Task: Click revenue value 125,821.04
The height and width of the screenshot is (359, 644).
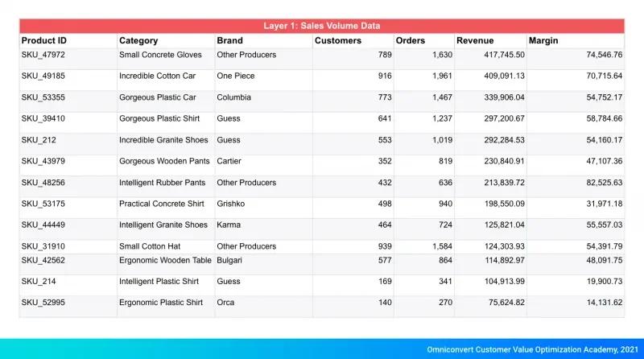Action: 505,225
